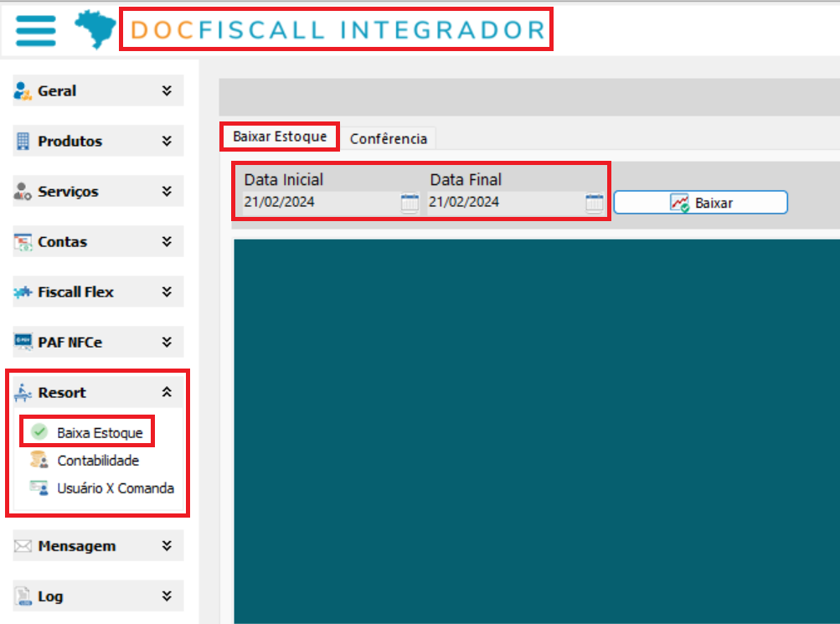Image resolution: width=840 pixels, height=624 pixels.
Task: Switch to the Conferência tab
Action: [x=389, y=139]
